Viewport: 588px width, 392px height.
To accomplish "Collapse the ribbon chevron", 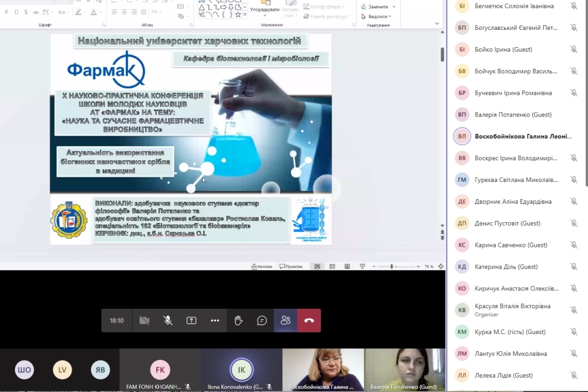I will click(437, 23).
